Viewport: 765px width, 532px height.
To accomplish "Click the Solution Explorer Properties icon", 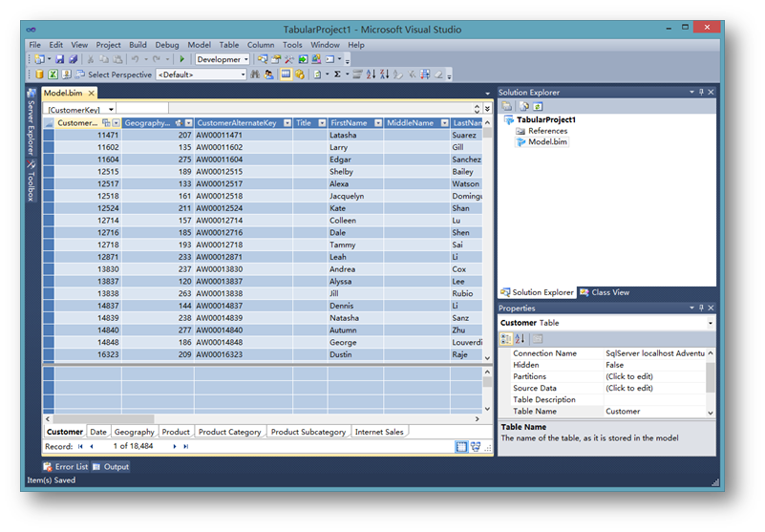I will 507,106.
